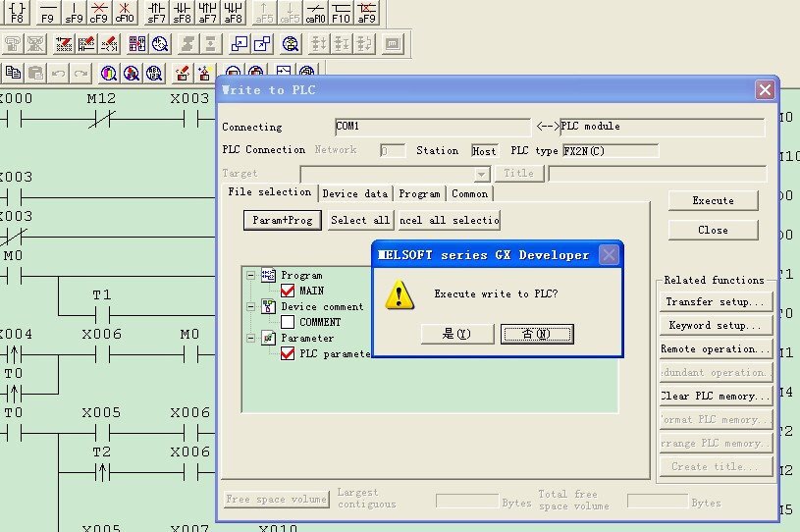Screen dimensions: 800x532
Task: Click the Execute button
Action: 714,200
